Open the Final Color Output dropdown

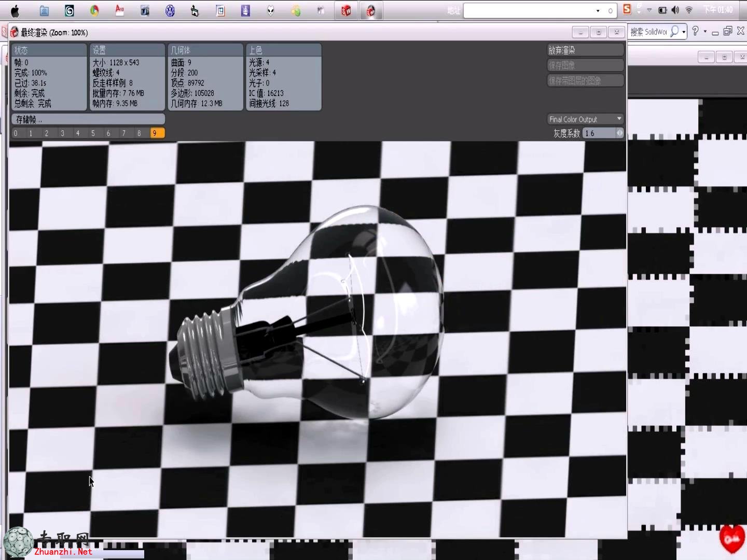tap(585, 119)
